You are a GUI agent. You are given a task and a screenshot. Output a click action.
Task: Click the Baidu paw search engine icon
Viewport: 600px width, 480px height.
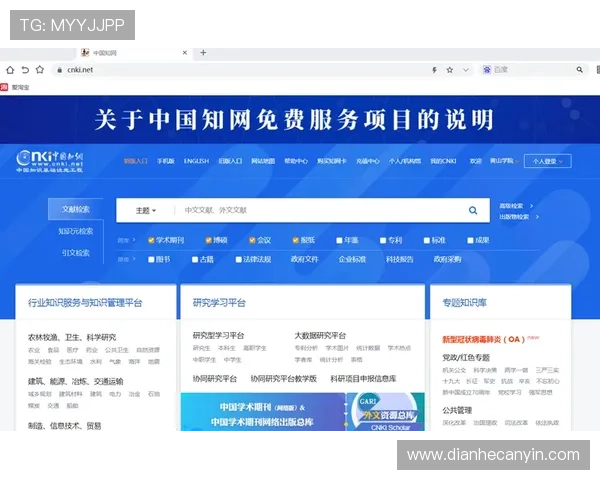tap(486, 70)
